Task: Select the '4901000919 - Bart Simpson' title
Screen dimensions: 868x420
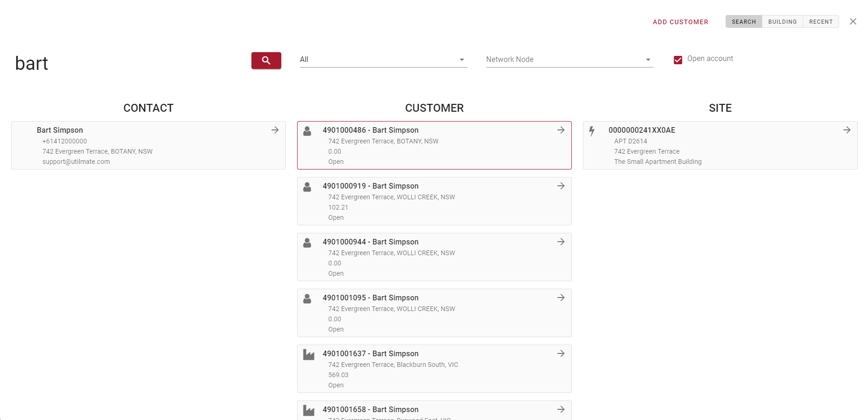Action: point(371,186)
